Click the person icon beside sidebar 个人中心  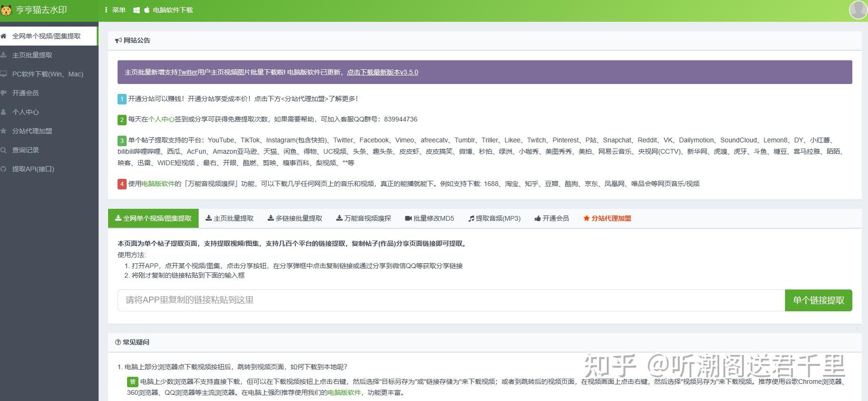coord(3,112)
